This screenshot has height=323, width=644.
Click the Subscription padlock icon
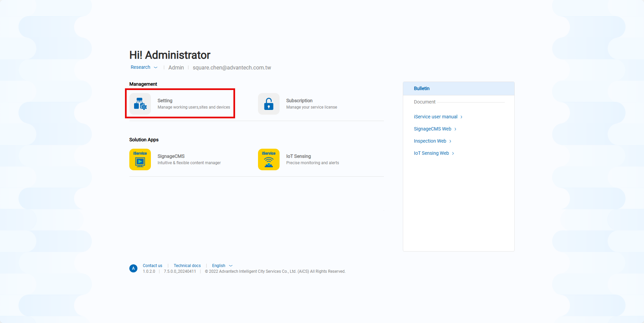(268, 104)
